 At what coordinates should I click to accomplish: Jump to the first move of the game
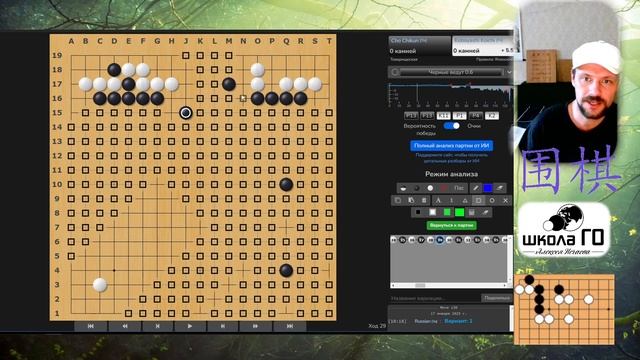[x=91, y=326]
